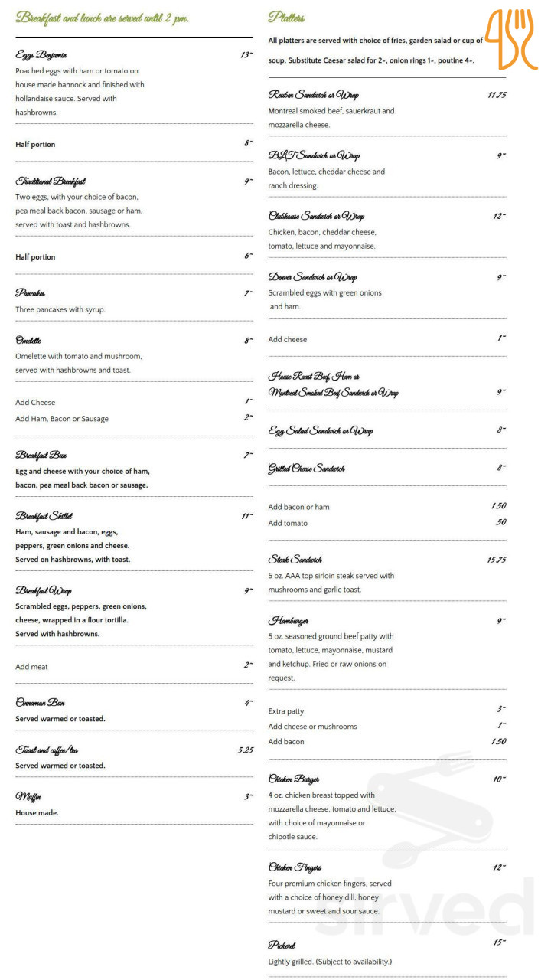
Task: Select the Platters section heading
Action: coord(286,18)
